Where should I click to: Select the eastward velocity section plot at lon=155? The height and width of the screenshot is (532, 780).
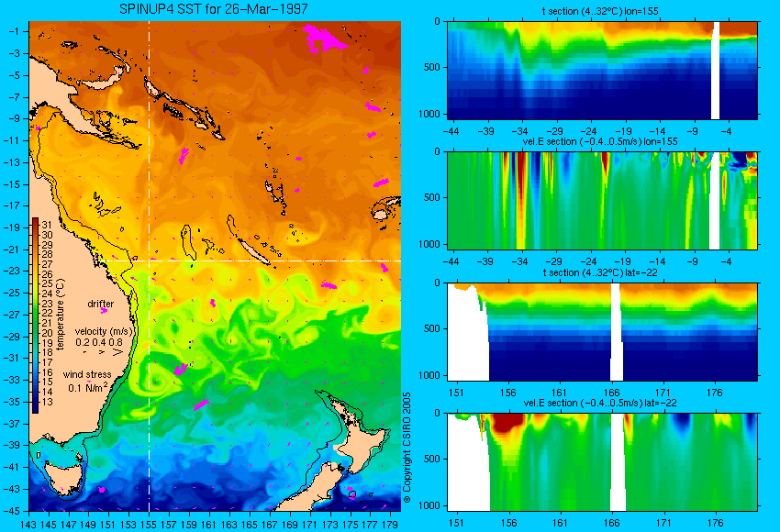(602, 200)
